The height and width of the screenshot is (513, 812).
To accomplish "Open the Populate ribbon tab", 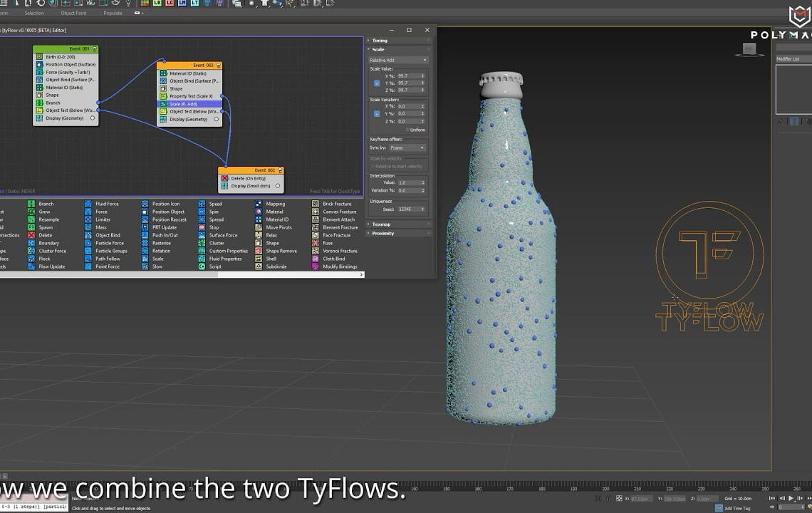I will [x=113, y=13].
